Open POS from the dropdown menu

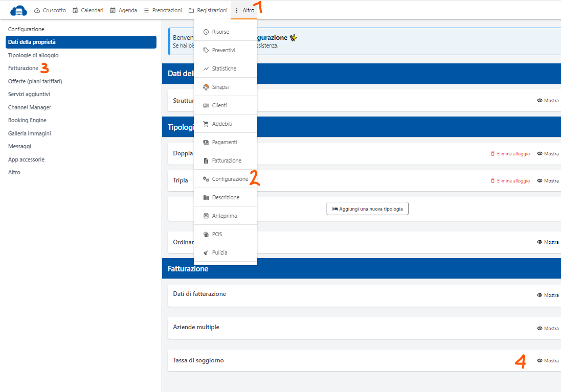point(217,234)
